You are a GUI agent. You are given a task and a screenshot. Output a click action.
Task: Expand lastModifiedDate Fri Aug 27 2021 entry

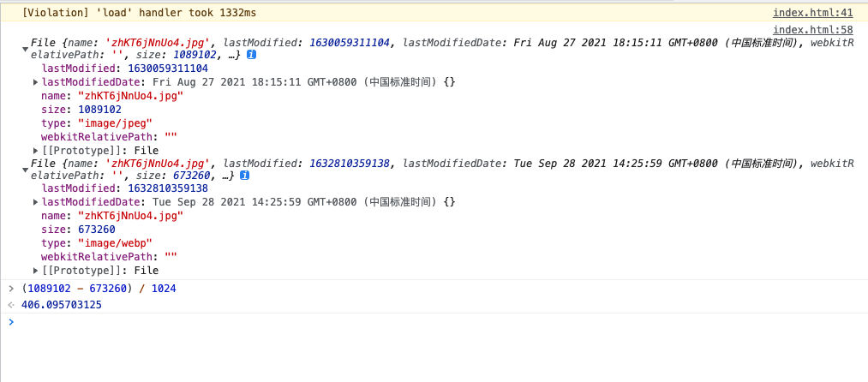tap(36, 82)
